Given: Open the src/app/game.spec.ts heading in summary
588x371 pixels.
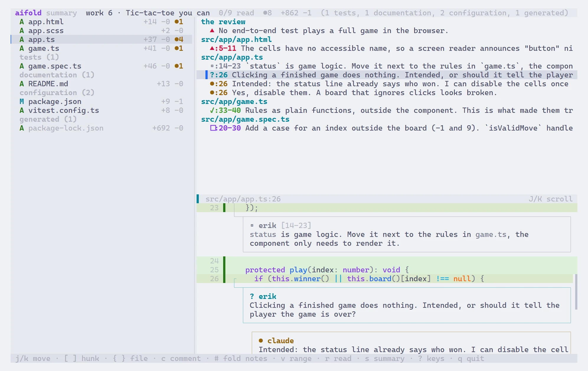Looking at the screenshot, I should 245,119.
